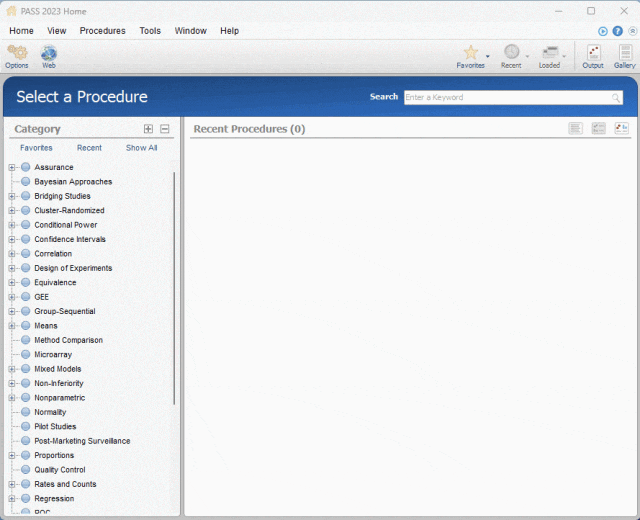Switch to details view icon

(598, 129)
